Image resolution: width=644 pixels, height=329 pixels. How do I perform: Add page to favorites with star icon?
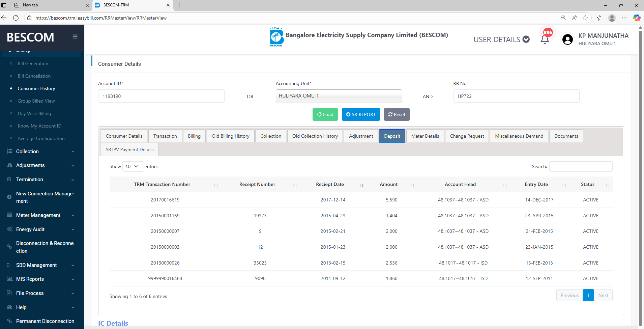585,18
